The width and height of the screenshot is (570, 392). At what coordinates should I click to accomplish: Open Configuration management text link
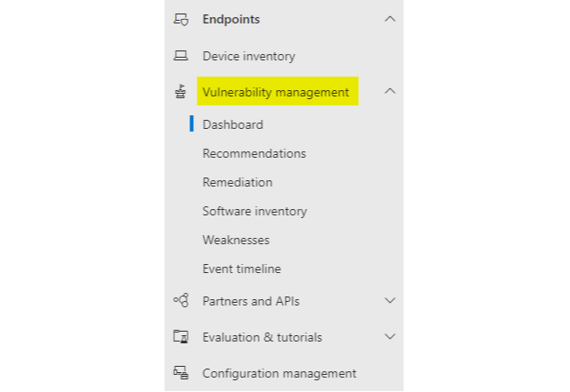[x=280, y=373]
